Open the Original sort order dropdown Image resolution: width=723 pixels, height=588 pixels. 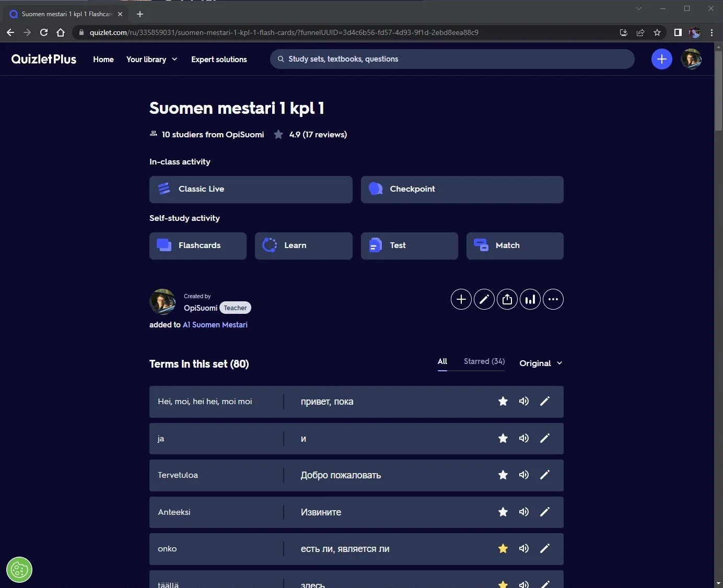tap(541, 363)
